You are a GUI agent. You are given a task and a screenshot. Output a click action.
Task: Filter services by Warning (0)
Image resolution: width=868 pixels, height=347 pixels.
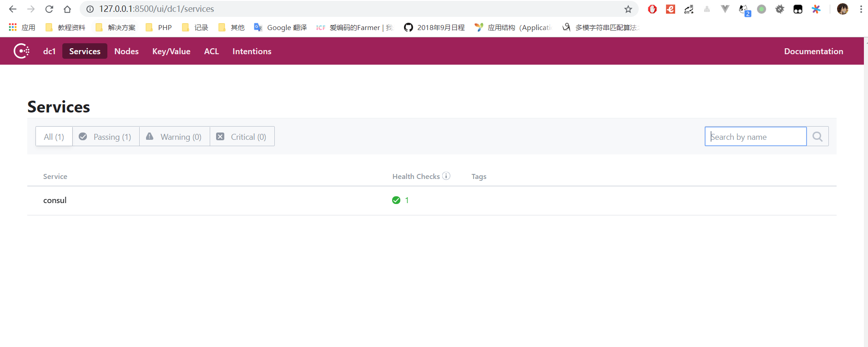click(174, 137)
